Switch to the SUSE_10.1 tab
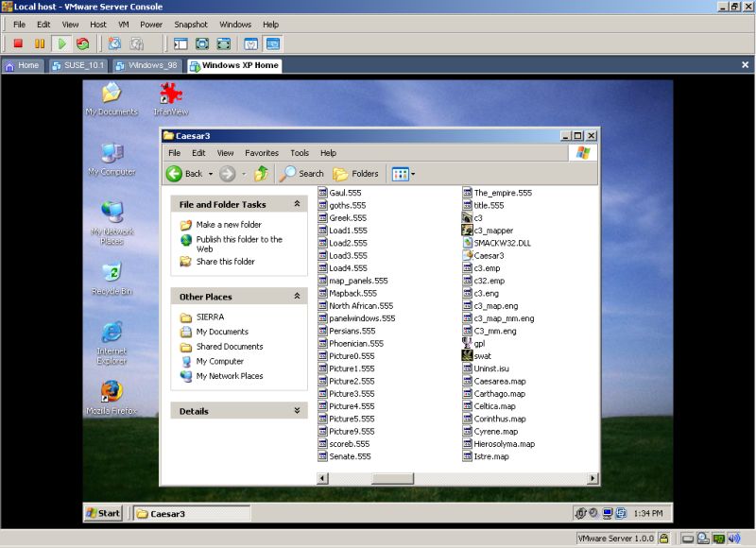Image resolution: width=756 pixels, height=548 pixels. coord(80,65)
